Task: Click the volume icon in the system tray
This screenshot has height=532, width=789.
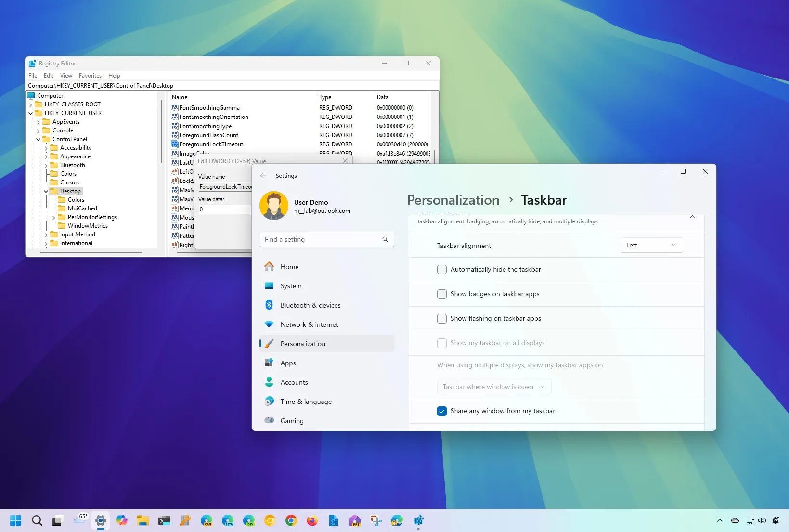Action: pyautogui.click(x=762, y=520)
